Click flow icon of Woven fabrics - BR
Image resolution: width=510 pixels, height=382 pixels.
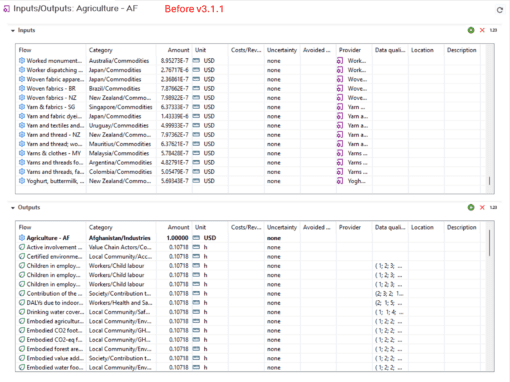point(22,88)
